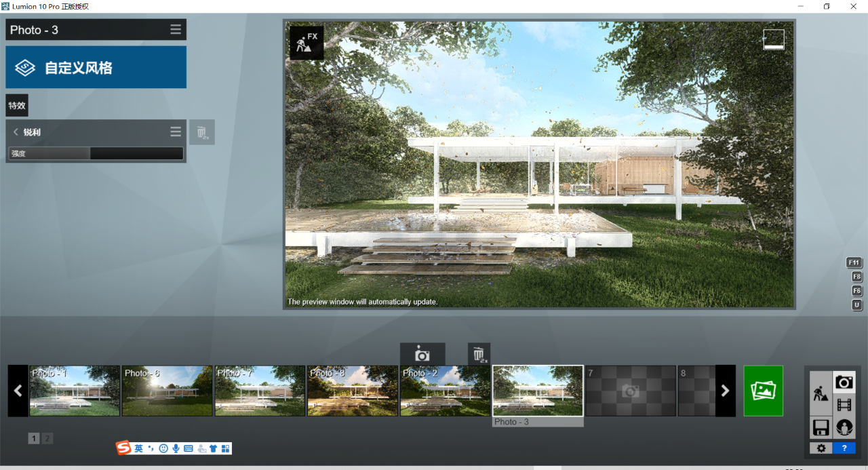Click the green render photo set button
This screenshot has height=470, width=868.
tap(764, 391)
